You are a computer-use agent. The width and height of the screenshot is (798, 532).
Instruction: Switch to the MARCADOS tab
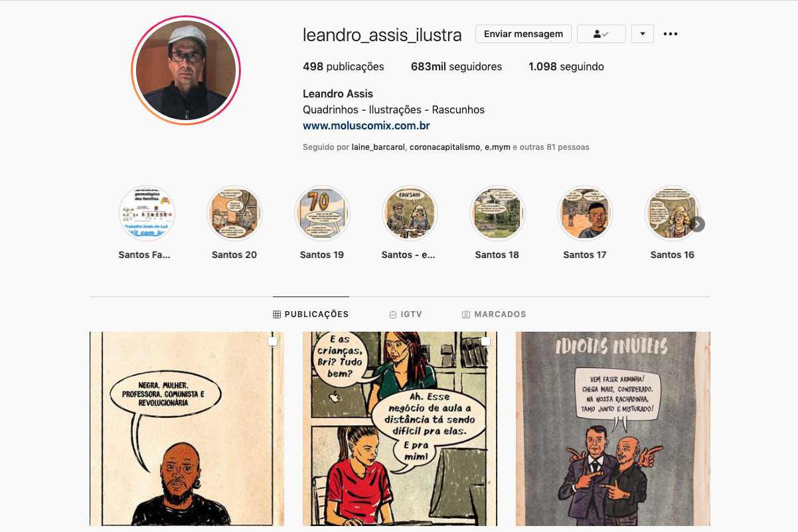(x=494, y=314)
